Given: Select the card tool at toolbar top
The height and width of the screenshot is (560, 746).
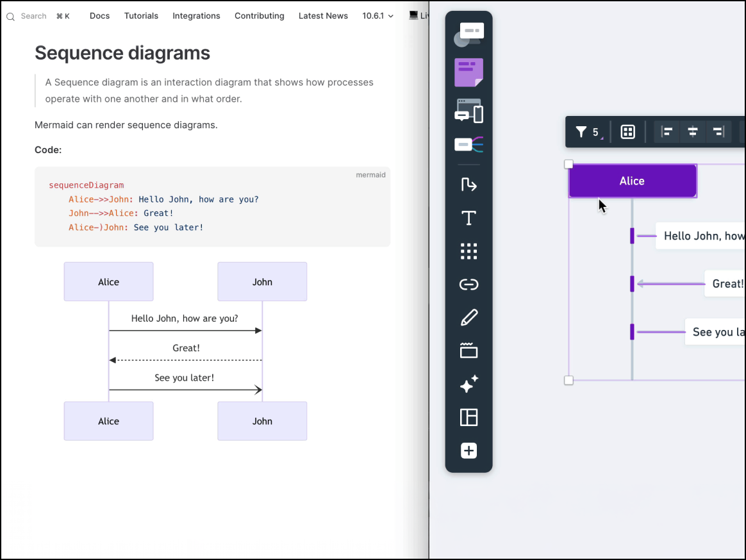Looking at the screenshot, I should click(x=468, y=35).
